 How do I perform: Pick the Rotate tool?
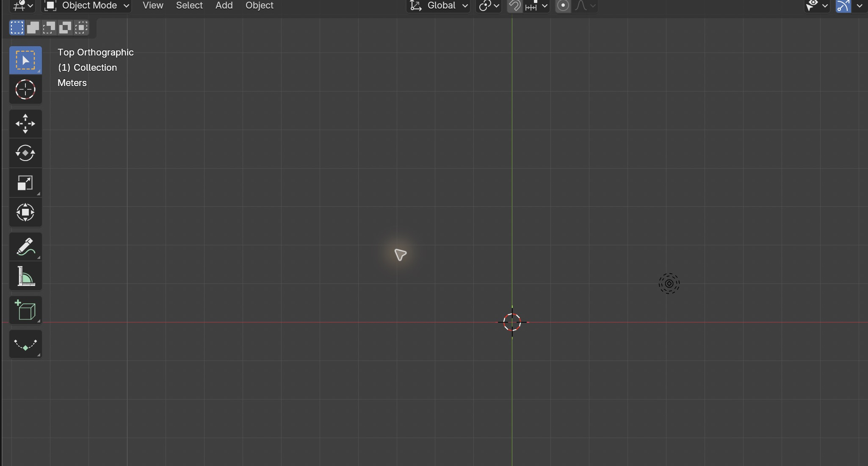click(x=25, y=153)
